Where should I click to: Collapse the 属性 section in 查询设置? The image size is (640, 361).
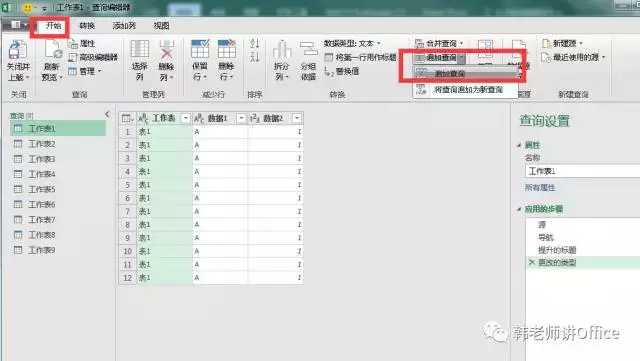point(520,145)
